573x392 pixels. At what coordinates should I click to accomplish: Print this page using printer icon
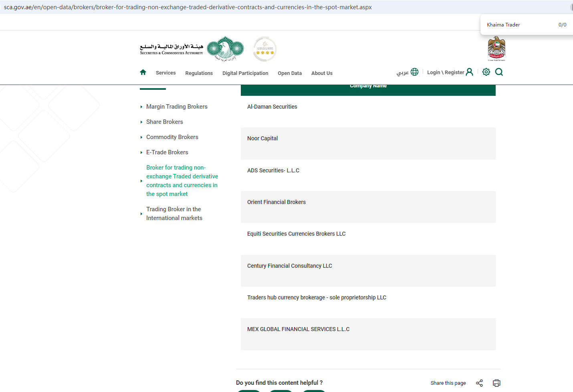point(496,383)
